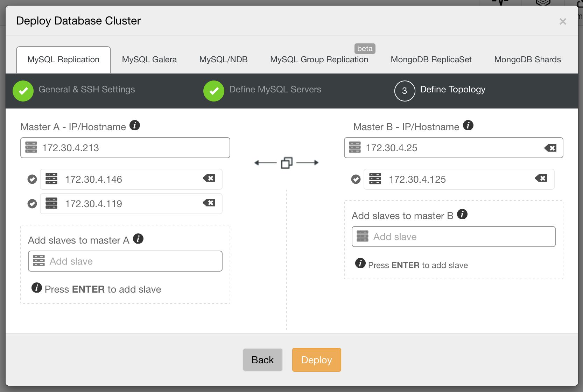Click slave address text 172.30.4.119
The image size is (583, 392).
point(93,204)
